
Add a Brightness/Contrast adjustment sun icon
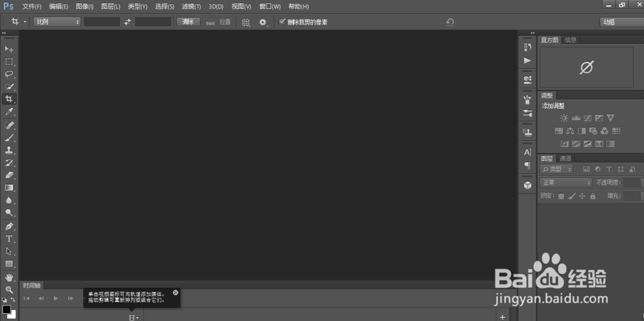pos(564,118)
